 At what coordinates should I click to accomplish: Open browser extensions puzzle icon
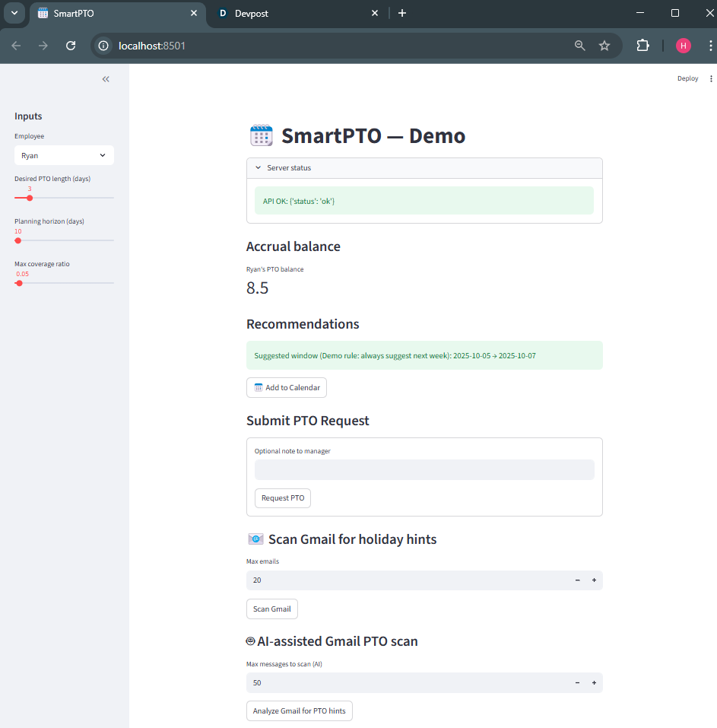(642, 46)
